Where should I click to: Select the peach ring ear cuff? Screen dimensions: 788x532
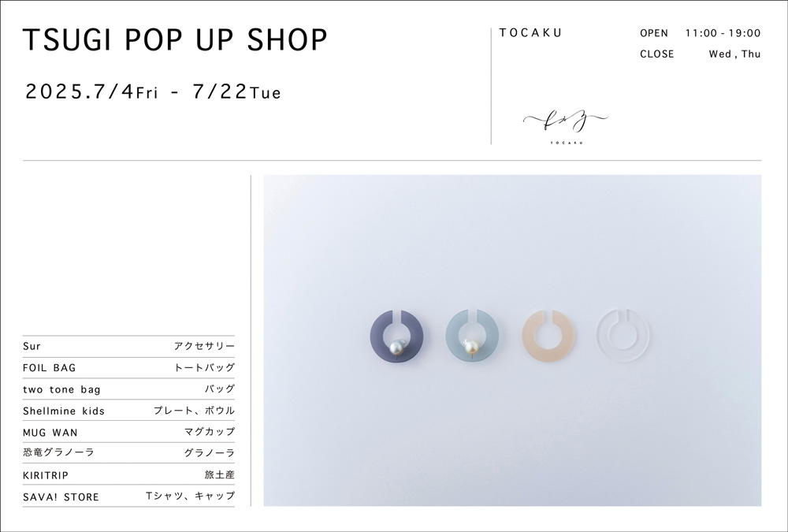(x=548, y=336)
